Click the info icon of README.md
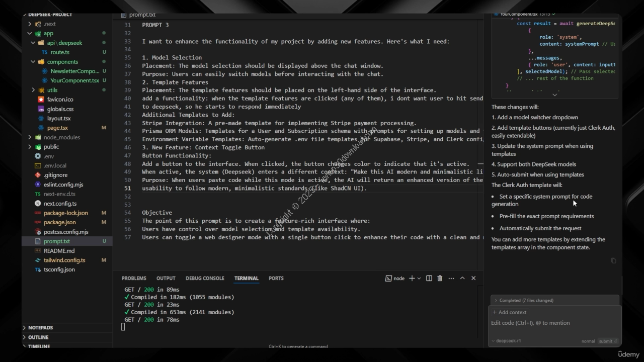 pyautogui.click(x=38, y=251)
